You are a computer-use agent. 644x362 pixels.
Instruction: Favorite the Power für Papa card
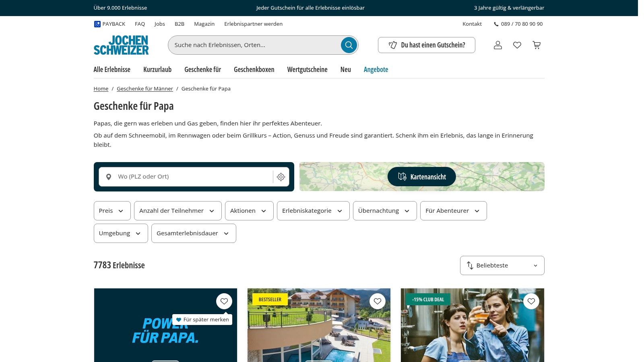coord(224,301)
